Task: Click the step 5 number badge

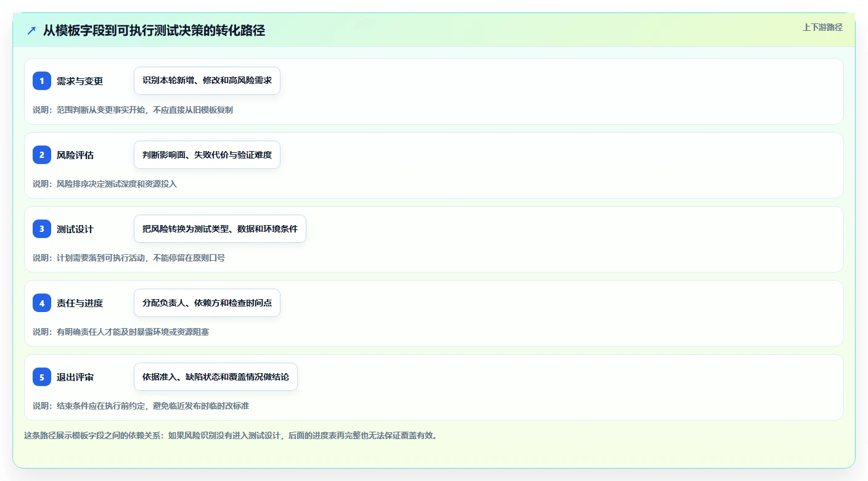Action: 42,377
